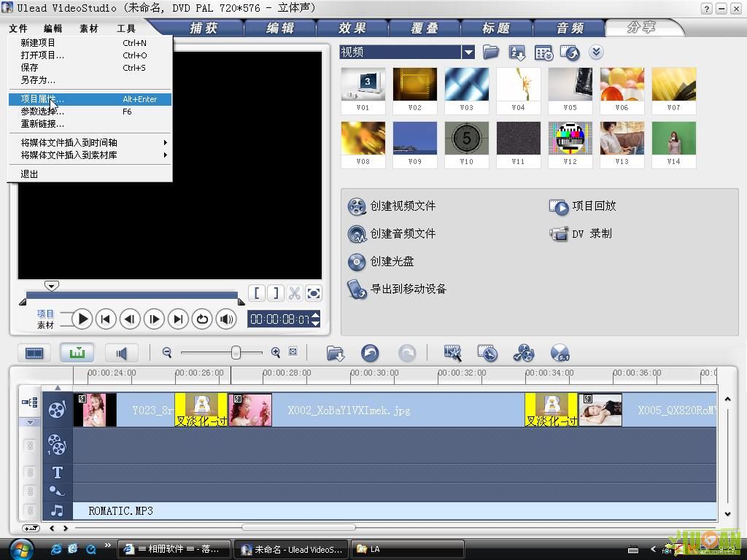Screen dimensions: 747x560
Task: Switch to the 效果 step tab
Action: point(352,28)
